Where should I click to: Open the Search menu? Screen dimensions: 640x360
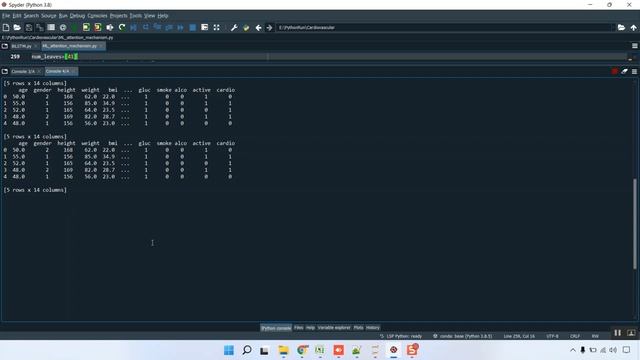(x=31, y=16)
